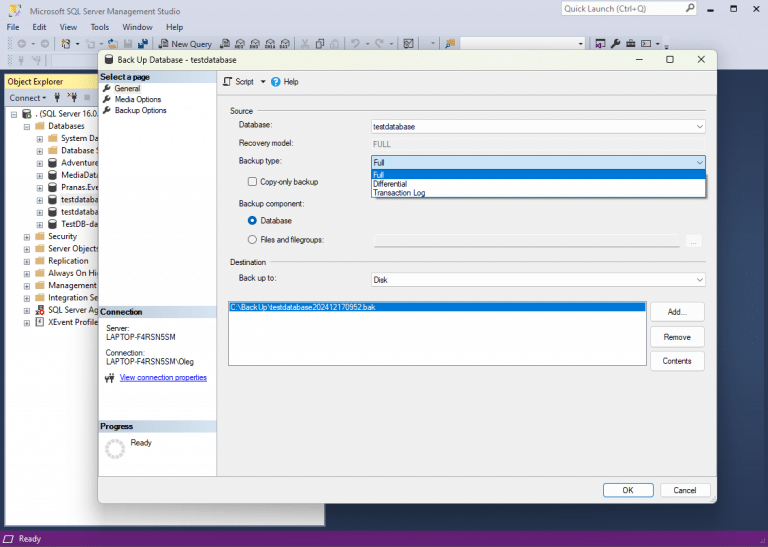Click the Remove destination button
Viewport: 768px width, 547px height.
pyautogui.click(x=677, y=337)
